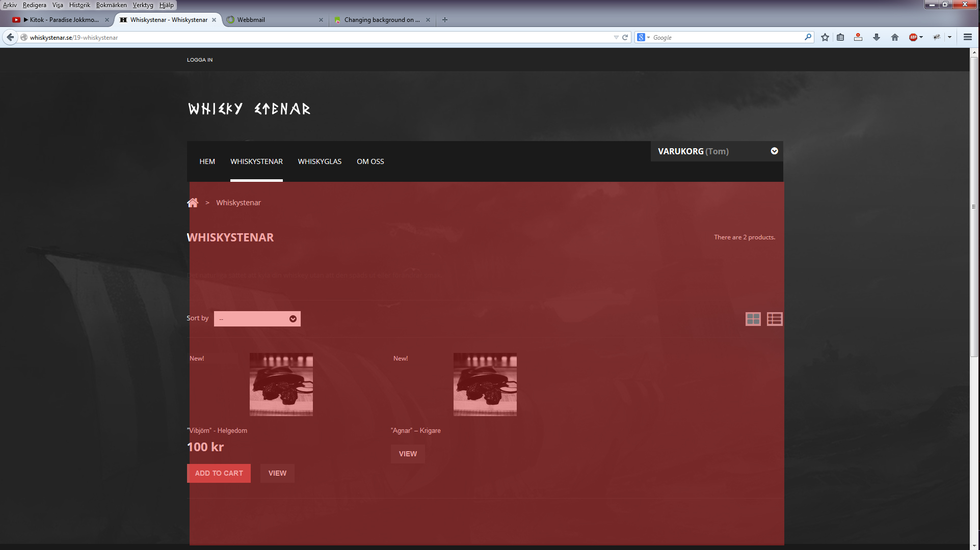Switch to list view icon
Image resolution: width=980 pixels, height=550 pixels.
[x=775, y=319]
